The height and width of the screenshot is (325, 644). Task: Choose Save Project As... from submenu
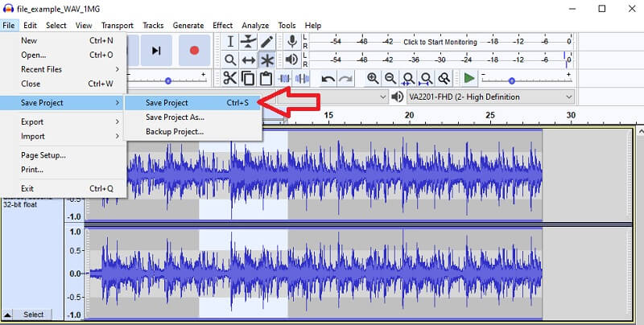(x=174, y=117)
